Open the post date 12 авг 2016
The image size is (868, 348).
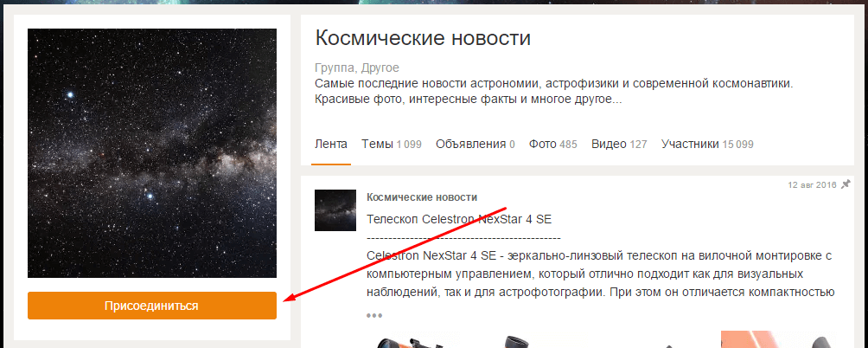click(812, 185)
